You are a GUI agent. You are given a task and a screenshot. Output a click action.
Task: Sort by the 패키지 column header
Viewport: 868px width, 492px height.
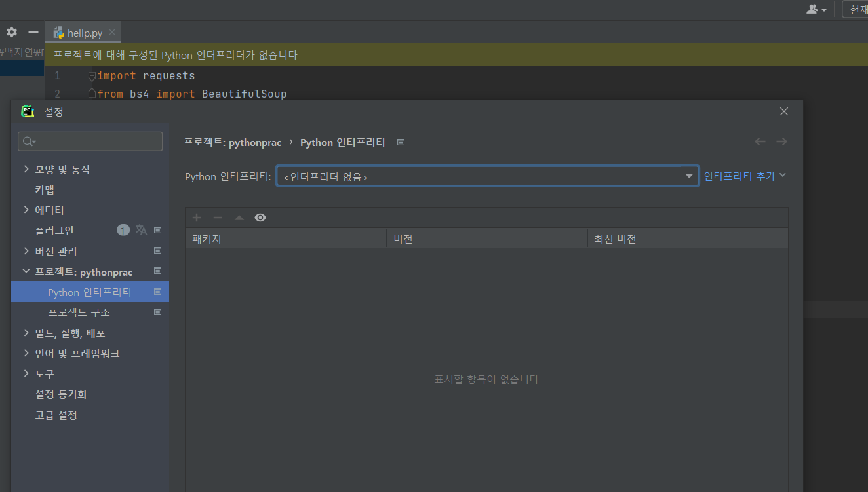tap(286, 238)
